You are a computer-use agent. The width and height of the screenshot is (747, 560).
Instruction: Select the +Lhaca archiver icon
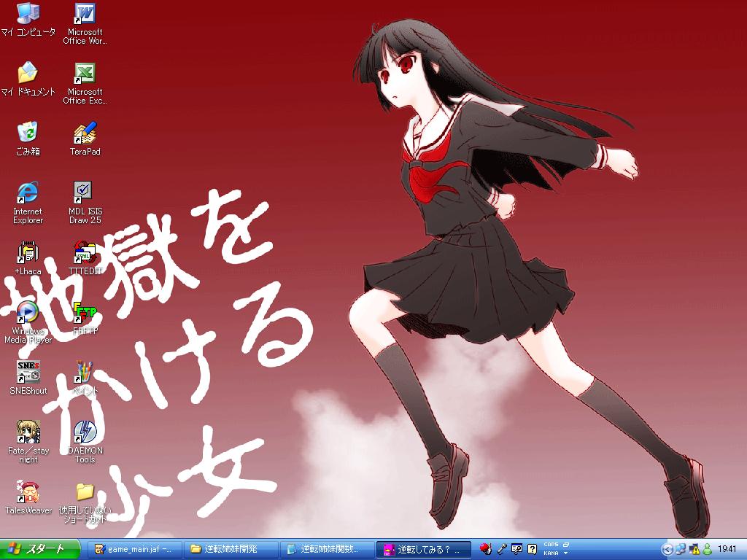28,259
